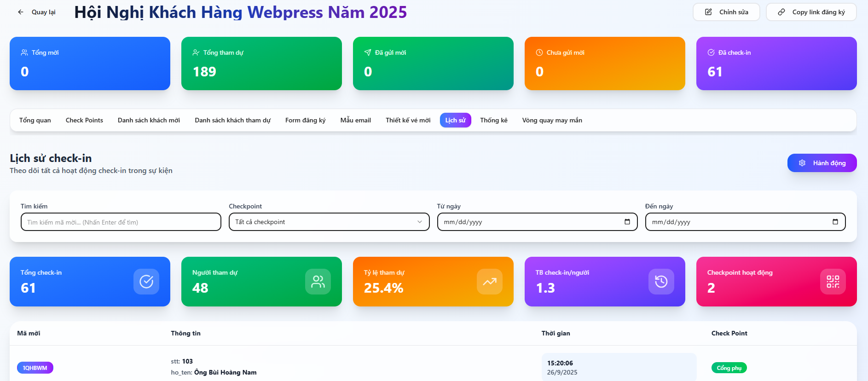This screenshot has height=381, width=868.
Task: Select the Vòng quay may mắn tab
Action: [x=552, y=120]
